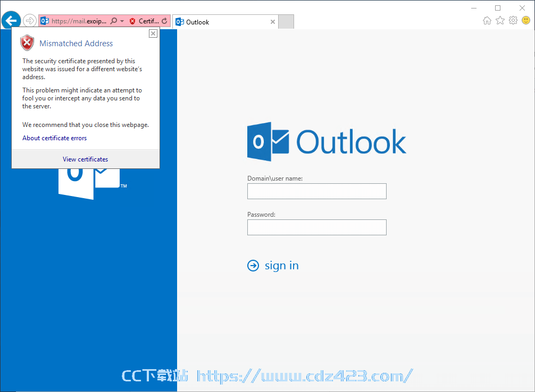Click the Domain\user name input field
The height and width of the screenshot is (392, 535).
tap(316, 191)
